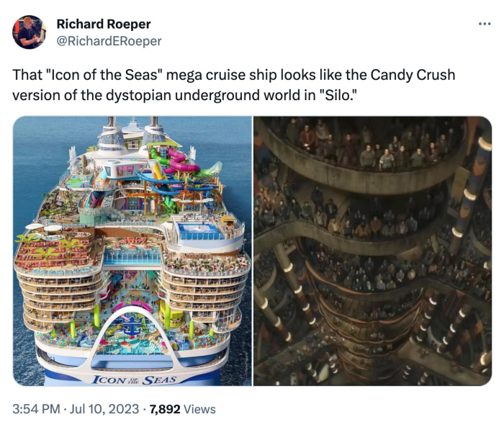Open the tweet's three-dot more options menu
504x427 pixels.
point(485,24)
